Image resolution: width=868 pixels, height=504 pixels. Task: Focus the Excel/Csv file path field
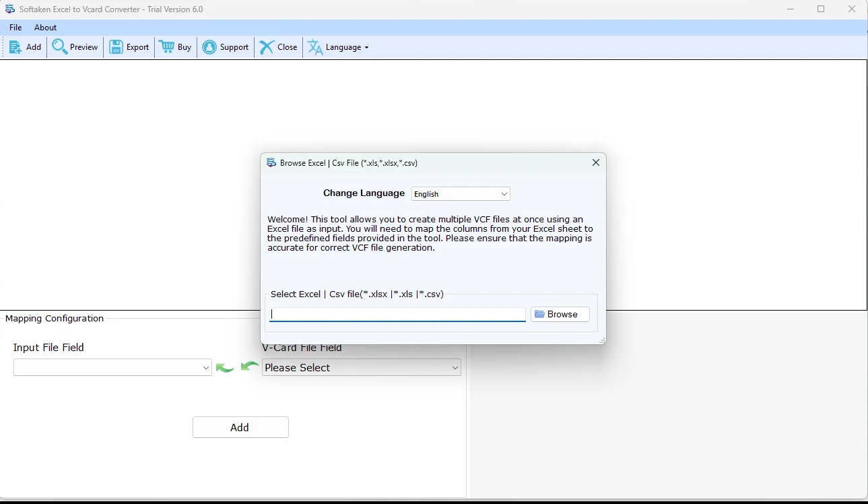tap(397, 315)
